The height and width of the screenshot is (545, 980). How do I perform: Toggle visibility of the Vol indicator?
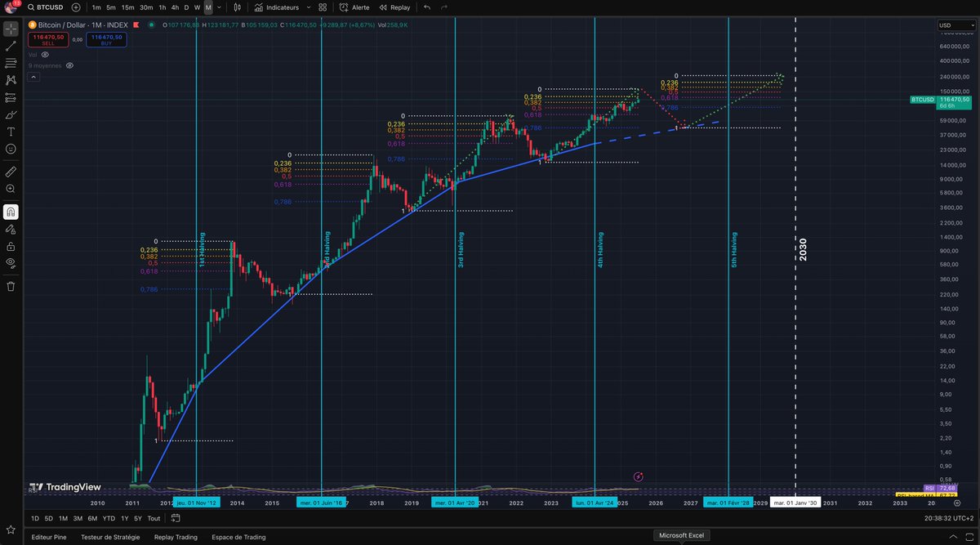coord(44,54)
